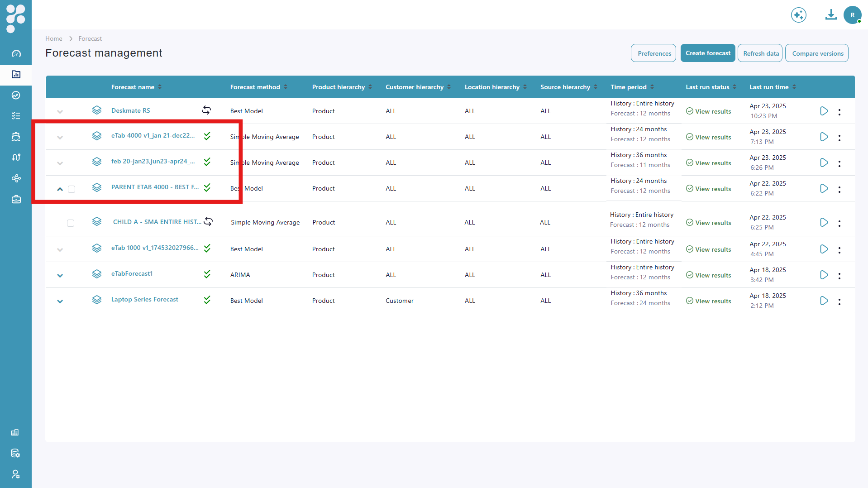Open the user admin sidebar icon
Image resolution: width=868 pixels, height=488 pixels.
(x=15, y=474)
